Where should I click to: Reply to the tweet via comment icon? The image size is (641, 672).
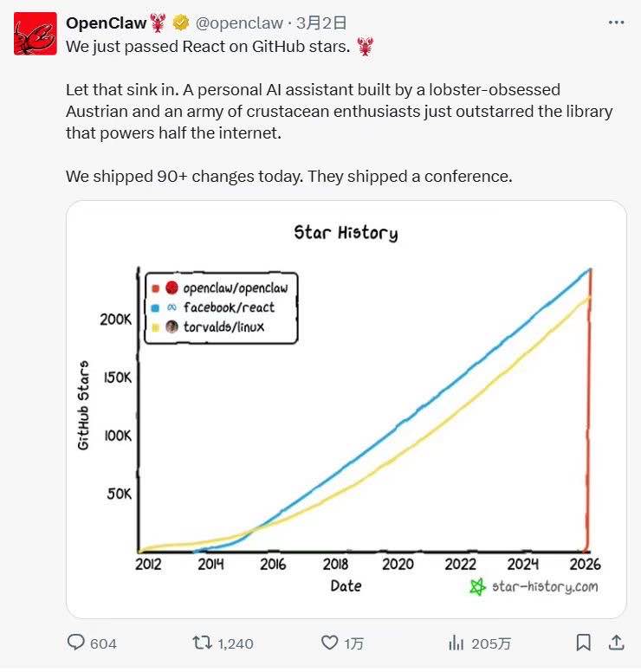tap(78, 643)
